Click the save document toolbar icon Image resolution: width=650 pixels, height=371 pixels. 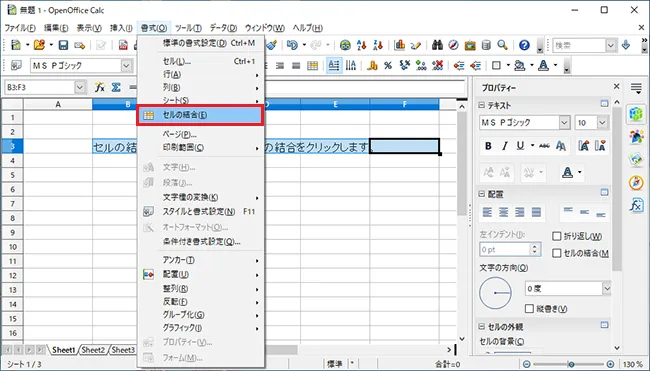pos(63,45)
